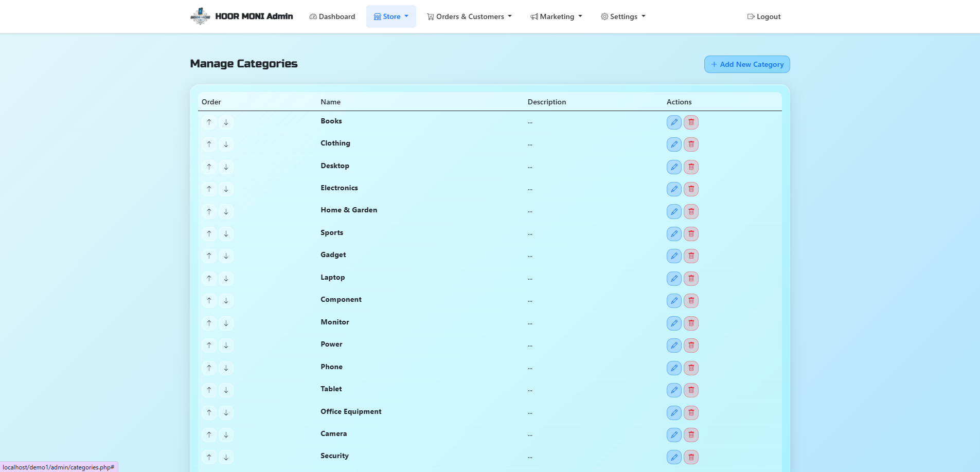Move Tablet category up
Screen dimensions: 980x472
[x=209, y=390]
